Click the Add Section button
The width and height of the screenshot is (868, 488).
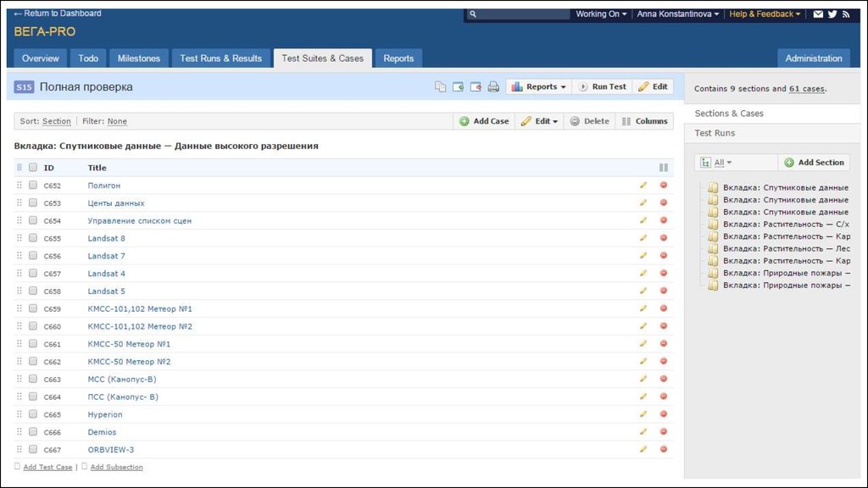click(814, 163)
